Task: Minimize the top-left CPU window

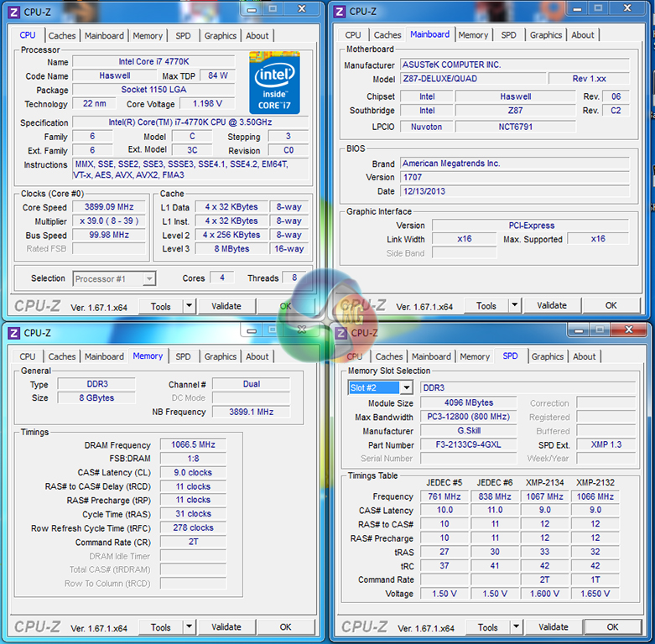Action: click(x=252, y=9)
